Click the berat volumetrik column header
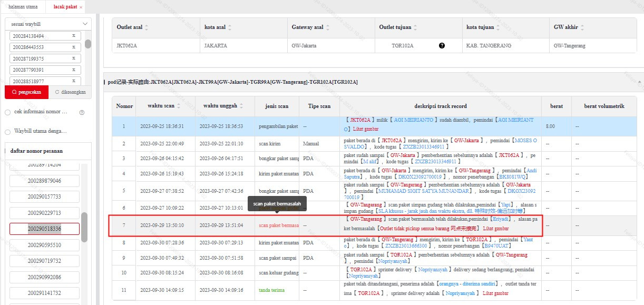 click(x=604, y=106)
